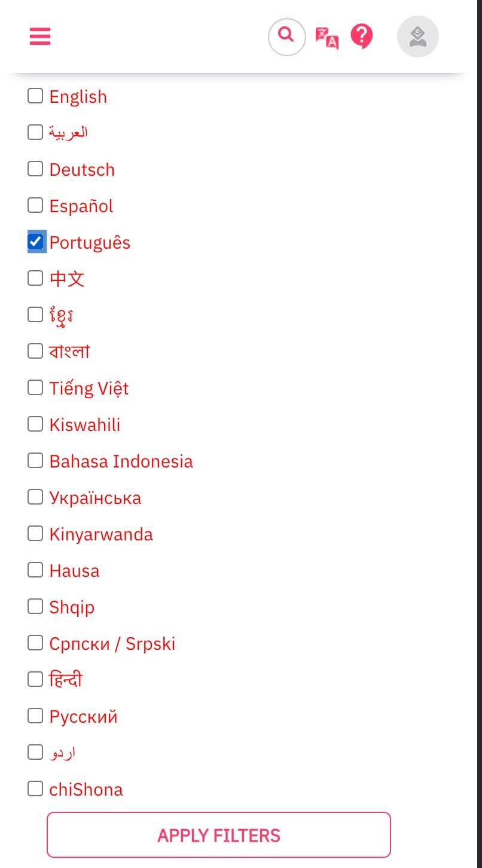
Task: Check the Українська checkbox
Action: point(35,497)
